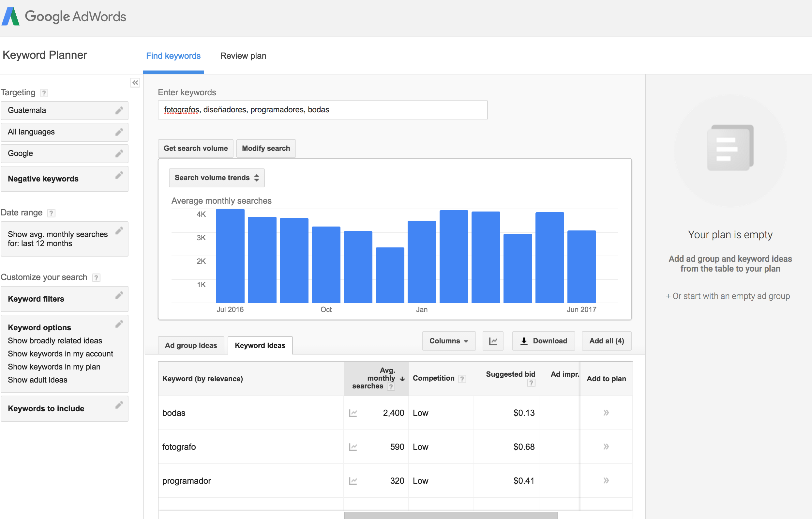
Task: Expand All languages targeting setting
Action: [65, 132]
